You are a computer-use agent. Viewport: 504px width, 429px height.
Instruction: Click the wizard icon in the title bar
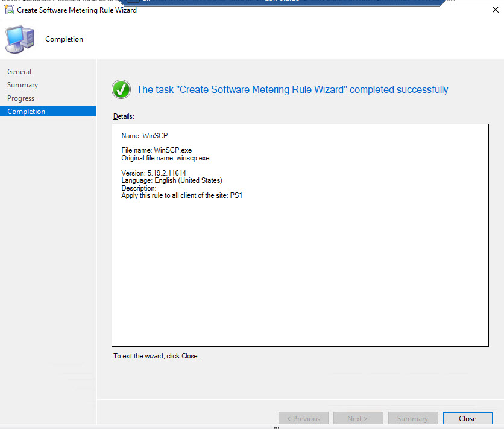coord(8,10)
